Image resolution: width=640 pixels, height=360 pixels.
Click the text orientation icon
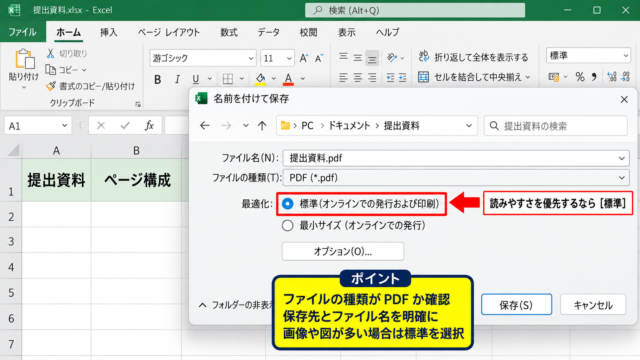392,58
